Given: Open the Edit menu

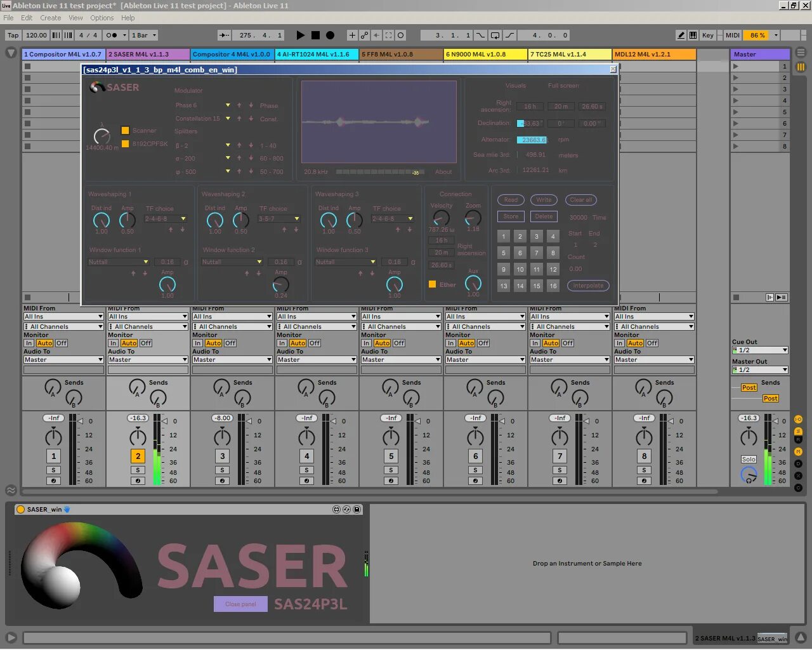Looking at the screenshot, I should (x=27, y=18).
